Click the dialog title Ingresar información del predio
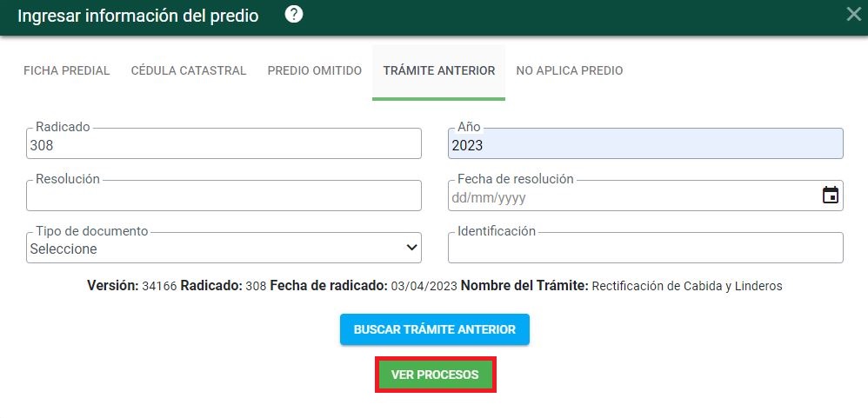This screenshot has width=868, height=418. coord(138,16)
